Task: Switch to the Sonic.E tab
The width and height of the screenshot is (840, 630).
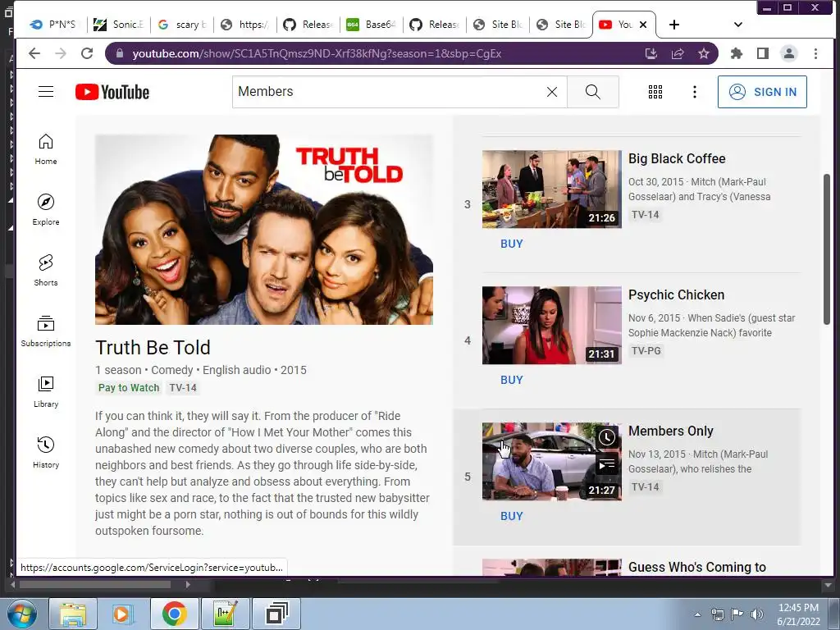Action: 119,25
